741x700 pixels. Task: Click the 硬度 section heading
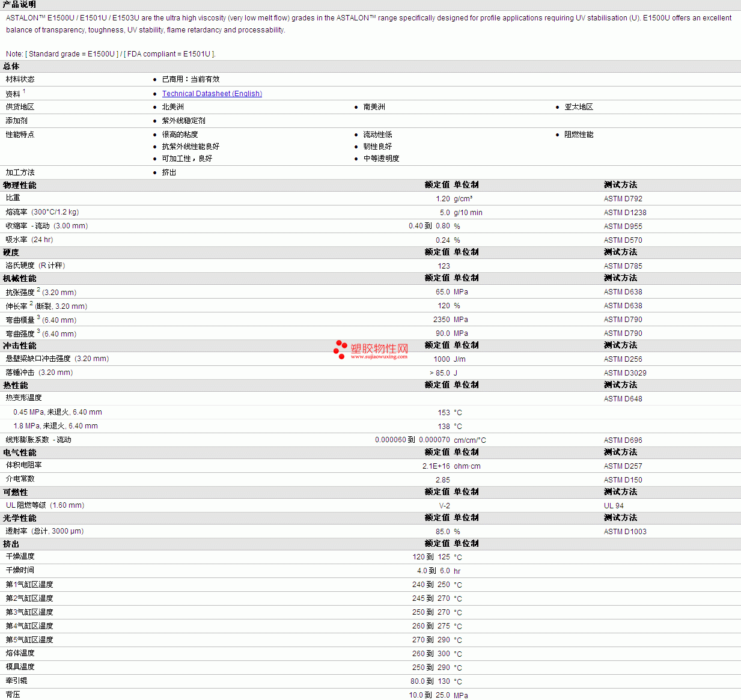(x=11, y=253)
